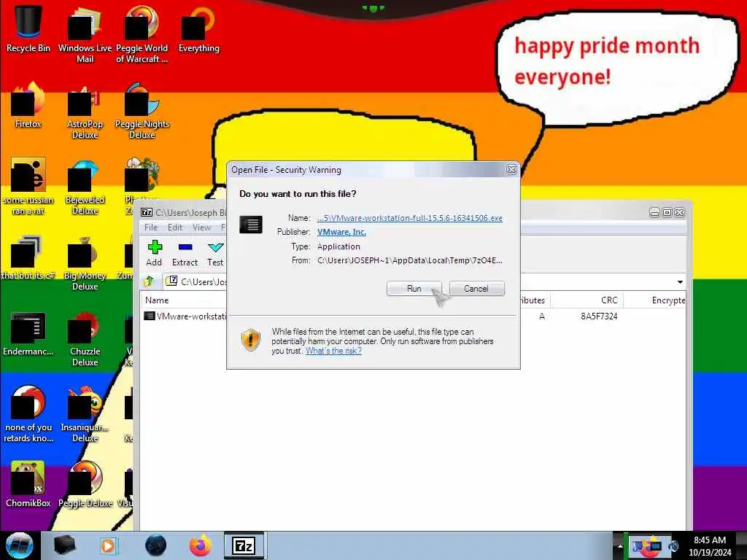Open the ChomikBox desktop icon
This screenshot has height=560, width=747.
pos(28,485)
